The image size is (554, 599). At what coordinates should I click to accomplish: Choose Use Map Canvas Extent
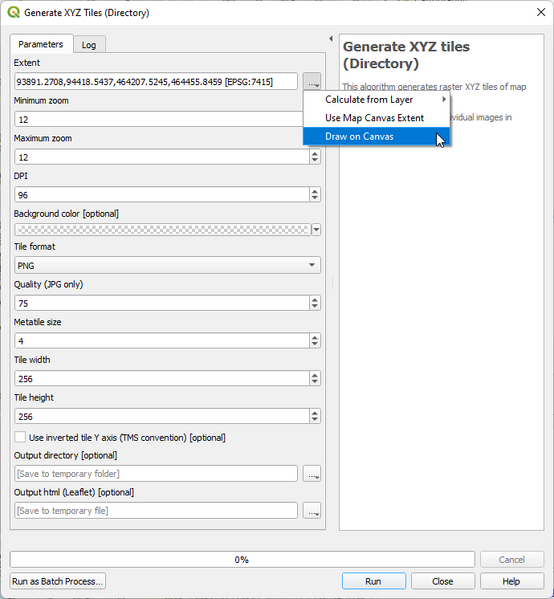(376, 118)
